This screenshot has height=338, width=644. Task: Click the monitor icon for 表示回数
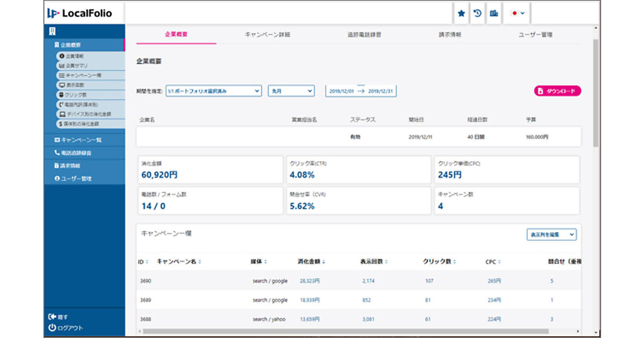[x=62, y=85]
